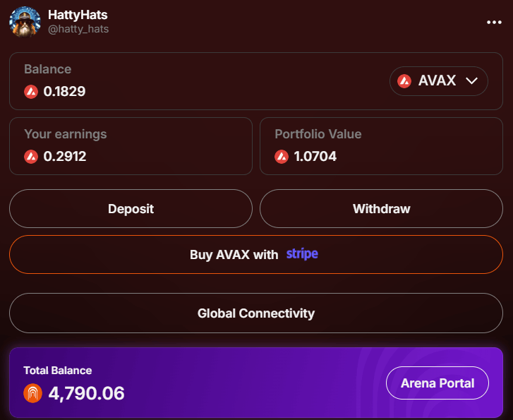Image resolution: width=513 pixels, height=420 pixels.
Task: Click the AVAX logo inside currency selector
Action: [404, 81]
